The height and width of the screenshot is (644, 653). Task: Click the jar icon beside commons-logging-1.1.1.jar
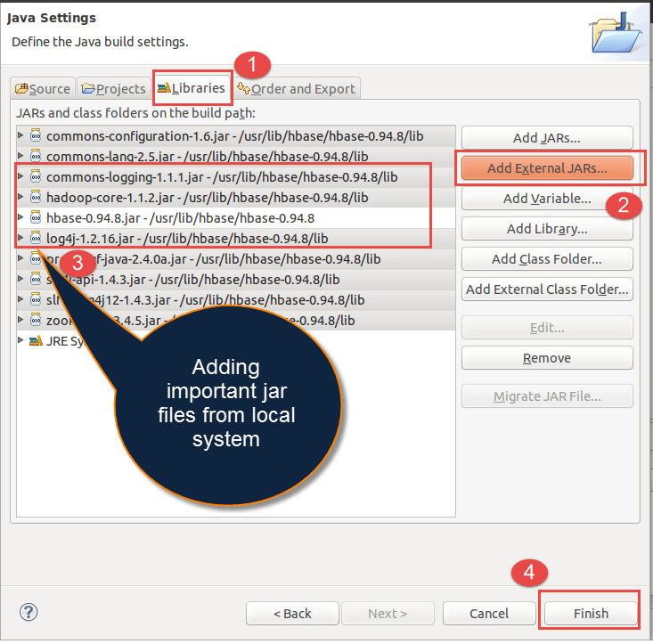pos(36,176)
